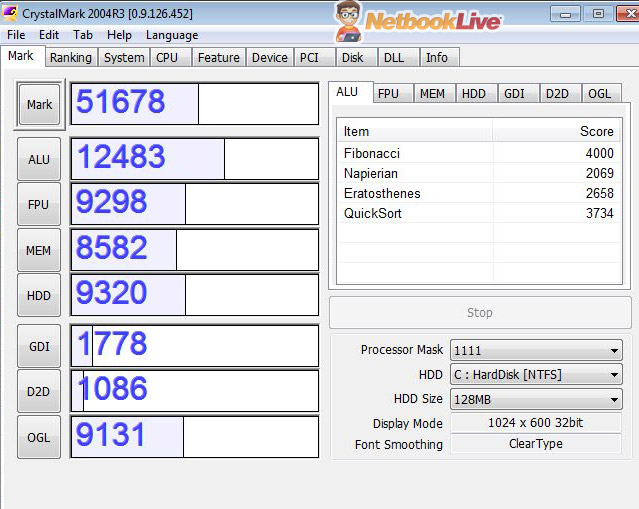
Task: Run the GDI benchmark button
Action: click(39, 346)
